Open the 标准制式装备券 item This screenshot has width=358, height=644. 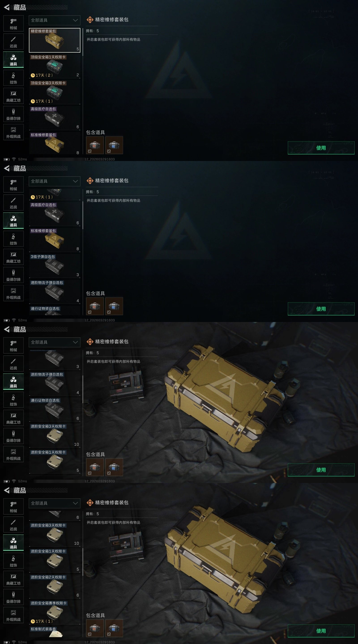(x=55, y=631)
